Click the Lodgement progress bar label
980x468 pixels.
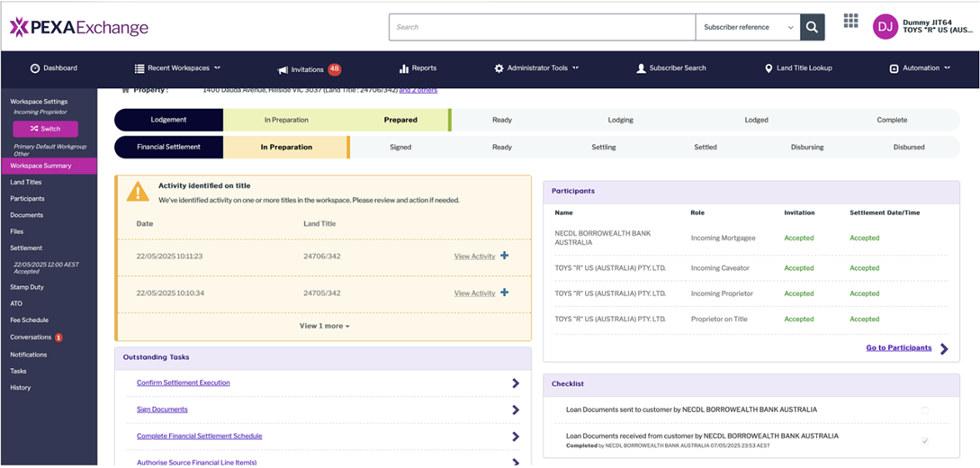click(169, 120)
